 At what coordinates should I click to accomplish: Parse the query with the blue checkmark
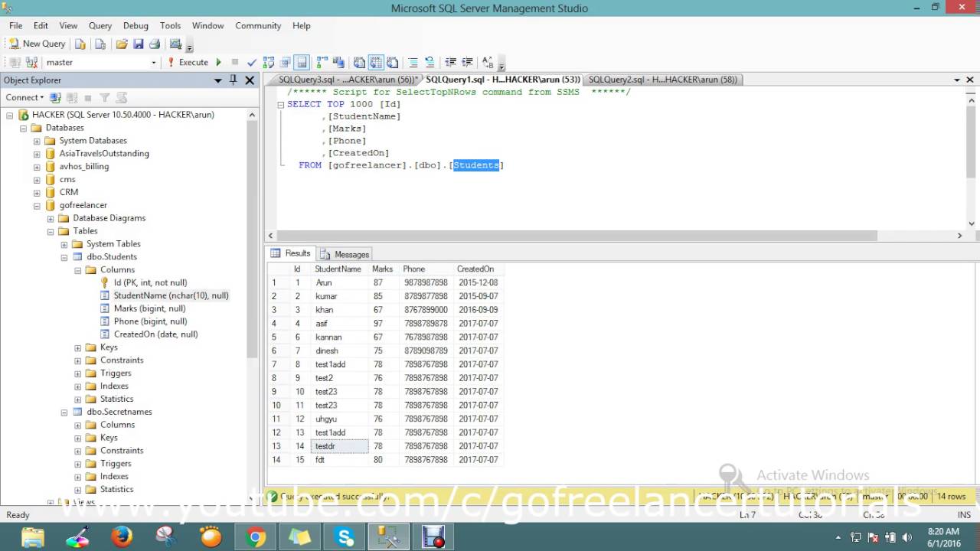tap(252, 62)
